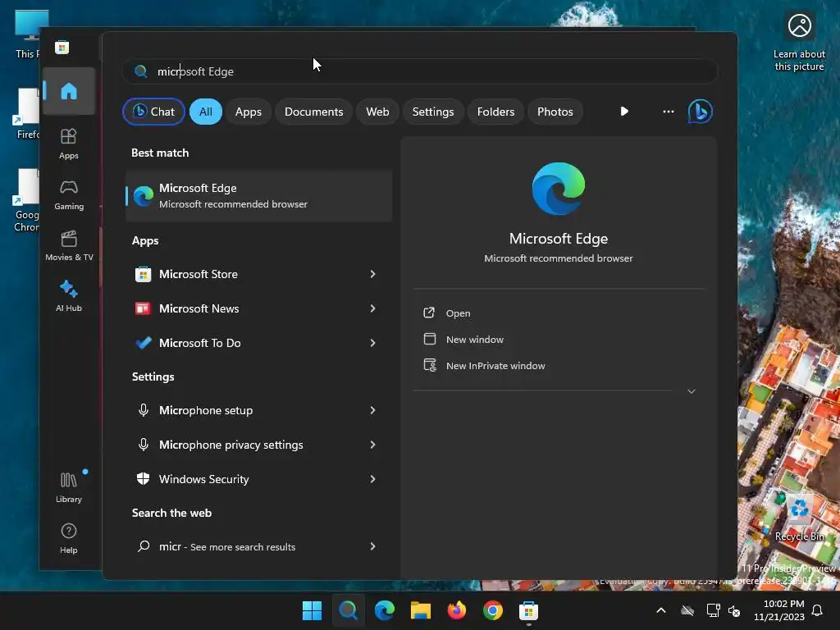Click the Search icon on taskbar
Screen dimensions: 840x630
coord(348,610)
